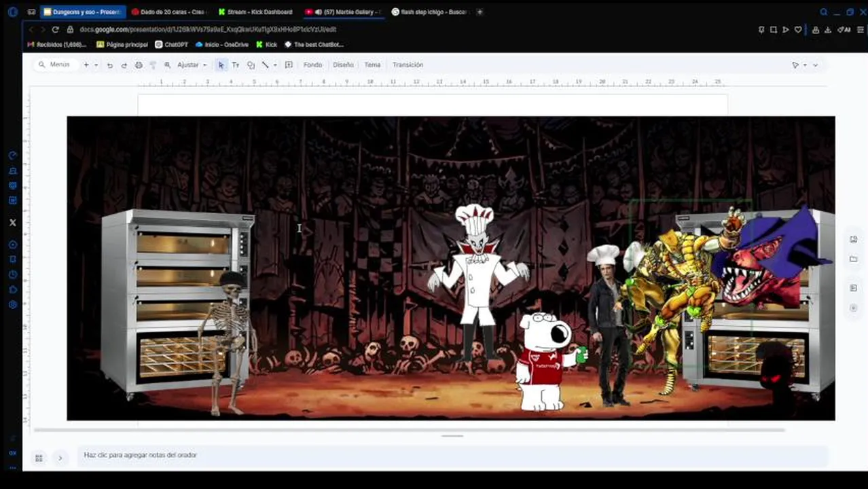Click the Diseño button
The width and height of the screenshot is (868, 489).
343,65
